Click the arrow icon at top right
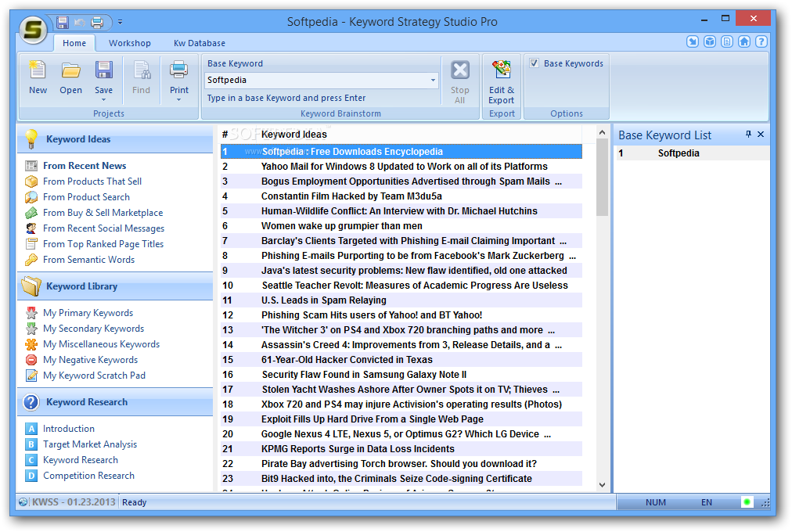This screenshot has height=532, width=792. coord(693,41)
